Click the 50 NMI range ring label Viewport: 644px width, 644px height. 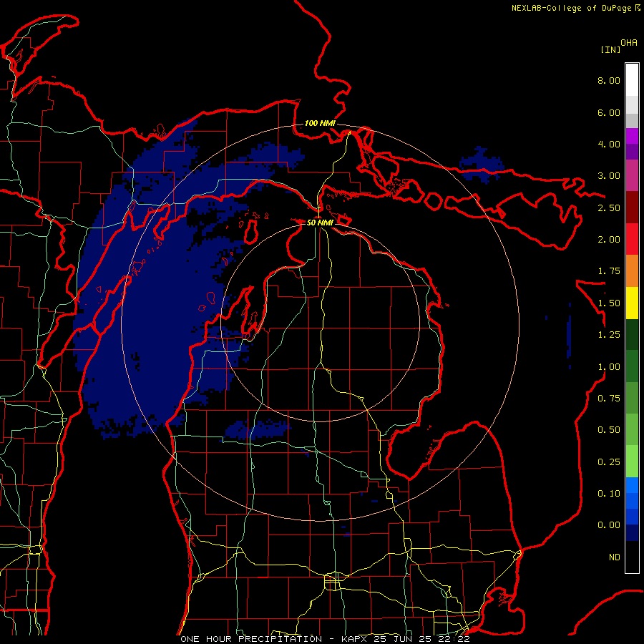point(320,223)
